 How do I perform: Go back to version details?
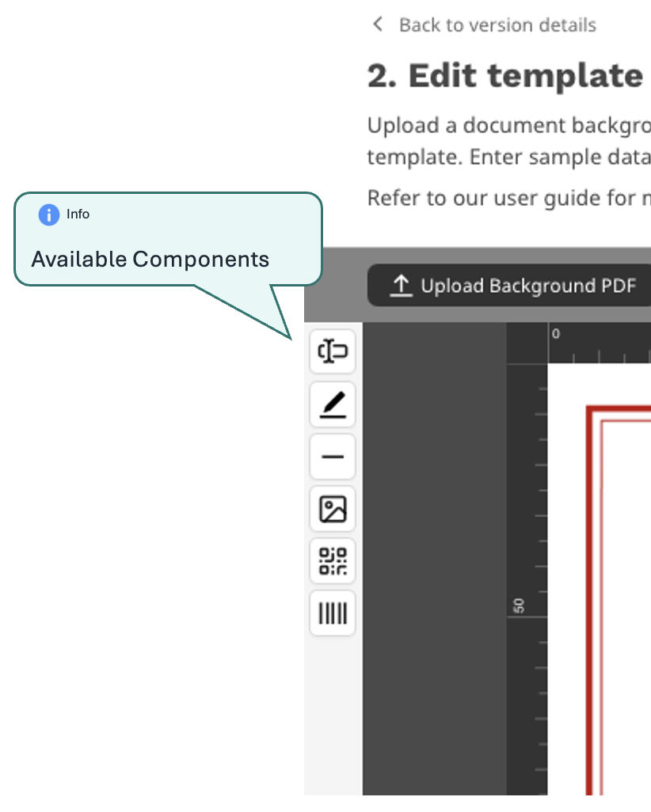pos(497,25)
